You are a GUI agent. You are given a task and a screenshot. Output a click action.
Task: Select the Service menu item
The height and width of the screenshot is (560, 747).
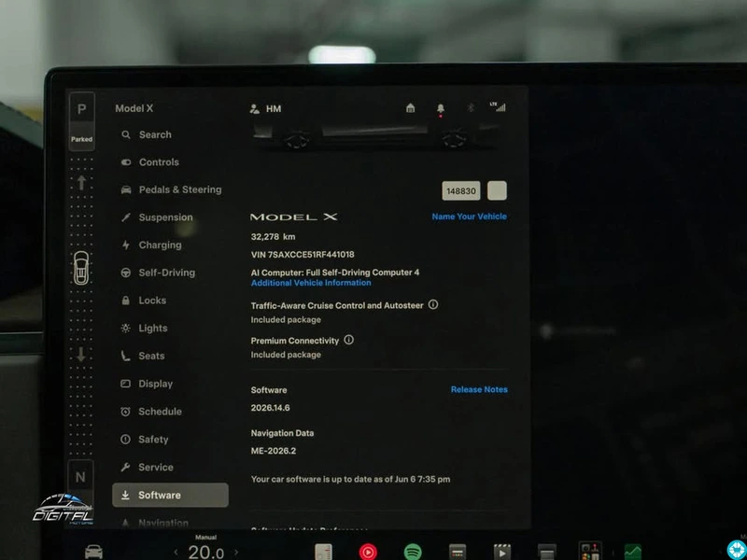click(x=147, y=468)
